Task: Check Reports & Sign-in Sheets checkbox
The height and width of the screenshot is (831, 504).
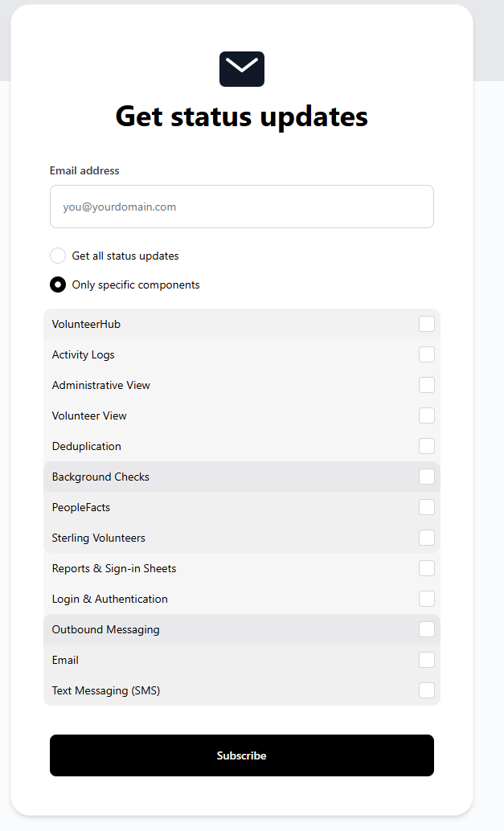Action: pyautogui.click(x=426, y=568)
